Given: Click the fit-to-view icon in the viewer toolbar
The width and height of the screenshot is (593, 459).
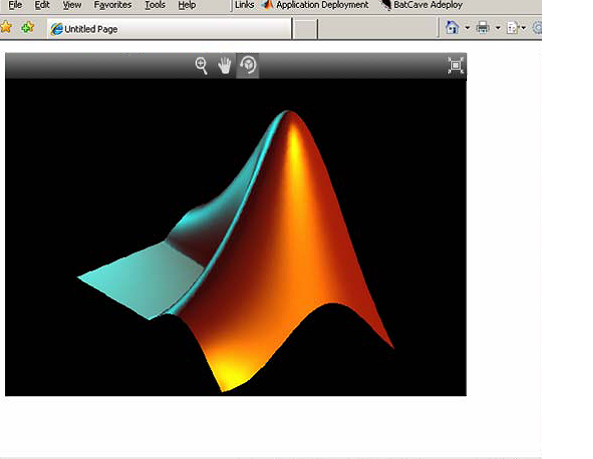Looking at the screenshot, I should (456, 65).
